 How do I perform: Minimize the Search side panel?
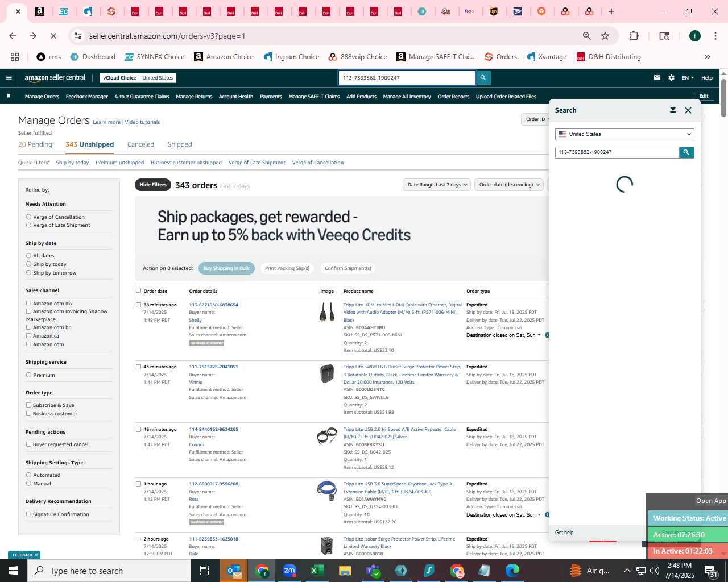(673, 110)
